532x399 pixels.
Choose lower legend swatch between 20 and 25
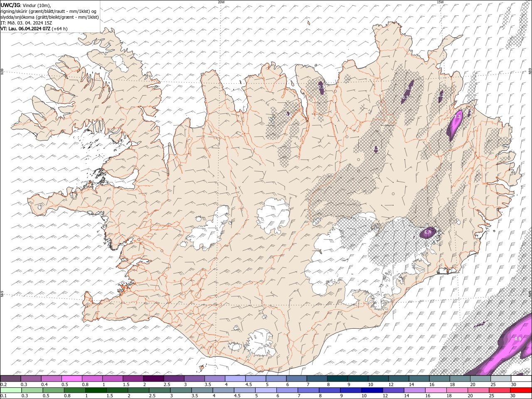coord(478,390)
